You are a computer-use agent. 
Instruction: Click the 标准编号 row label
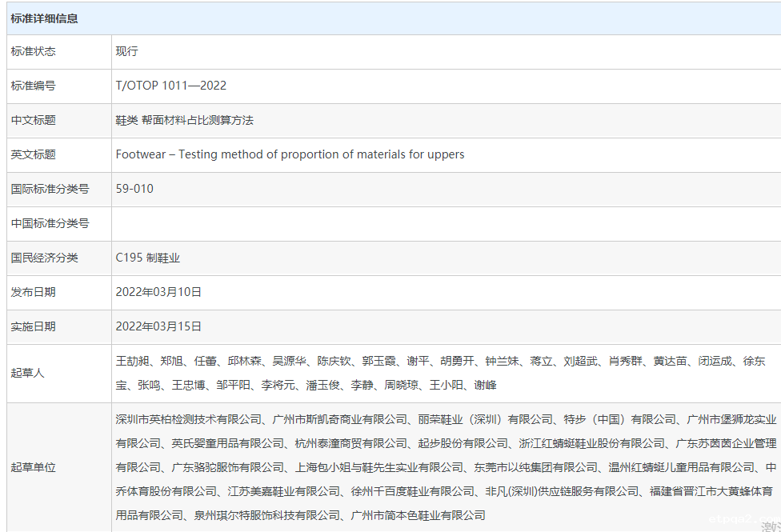click(34, 86)
